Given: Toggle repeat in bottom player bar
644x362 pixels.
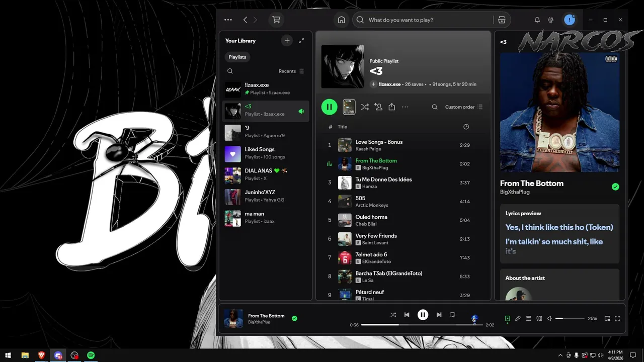Looking at the screenshot, I should pyautogui.click(x=452, y=315).
